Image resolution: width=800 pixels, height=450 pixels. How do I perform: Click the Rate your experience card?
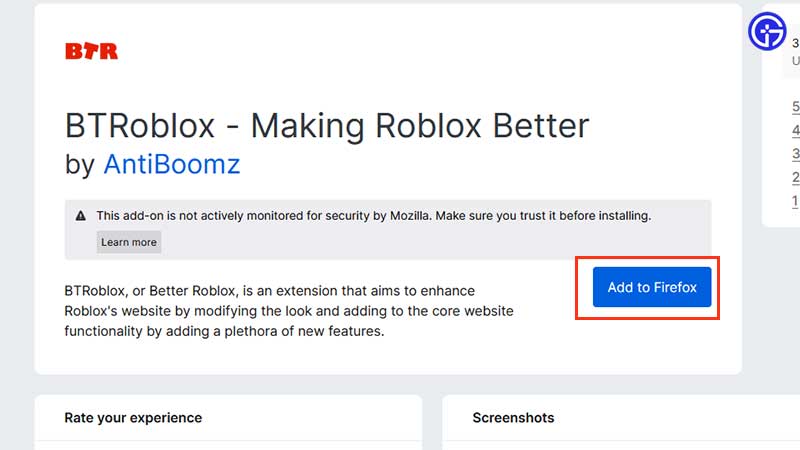[x=228, y=422]
